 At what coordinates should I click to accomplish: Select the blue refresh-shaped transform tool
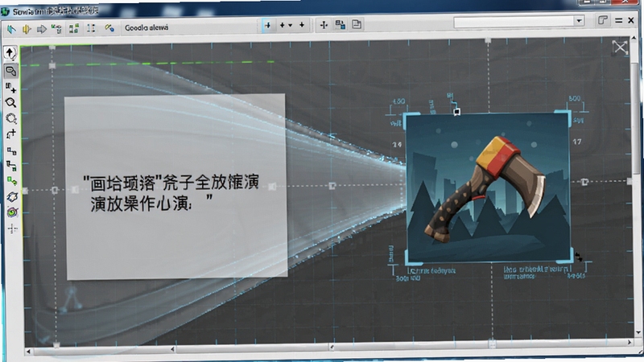(12, 196)
